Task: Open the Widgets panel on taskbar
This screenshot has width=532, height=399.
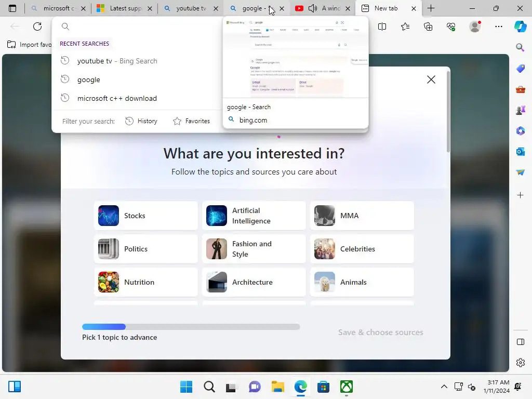Action: point(15,387)
